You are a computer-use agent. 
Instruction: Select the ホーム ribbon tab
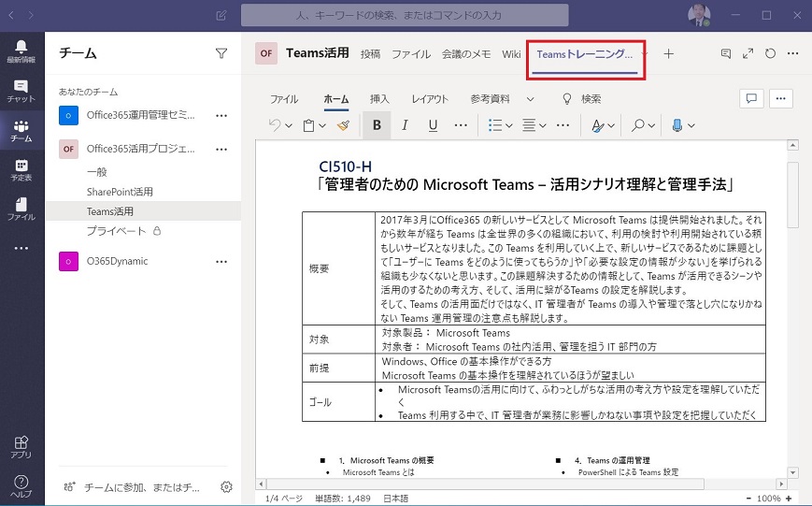[x=336, y=98]
